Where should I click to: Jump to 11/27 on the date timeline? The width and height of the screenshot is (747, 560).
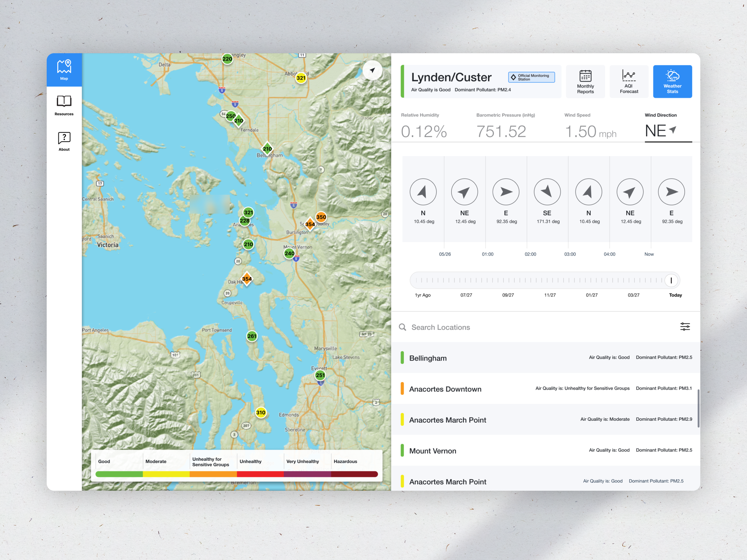[550, 295]
